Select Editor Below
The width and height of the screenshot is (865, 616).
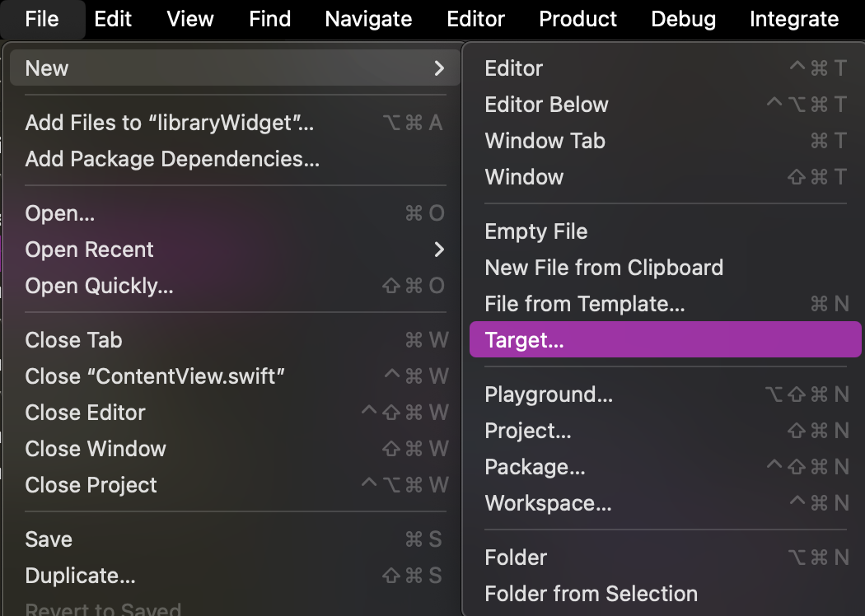point(666,105)
